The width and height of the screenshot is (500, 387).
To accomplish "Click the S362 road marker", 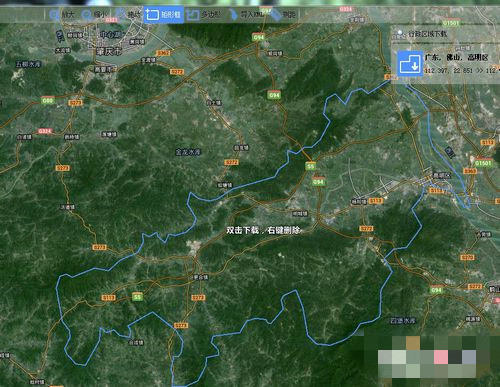I will pos(163,53).
